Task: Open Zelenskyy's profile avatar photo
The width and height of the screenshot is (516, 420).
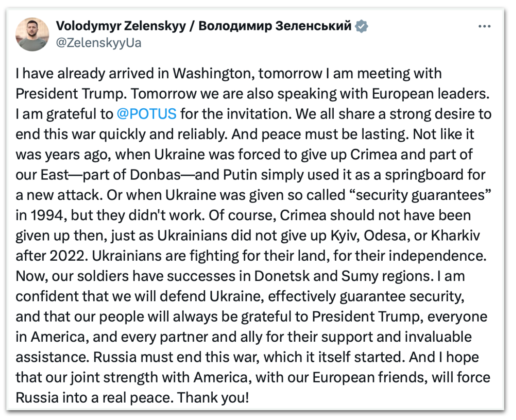Action: 33,35
